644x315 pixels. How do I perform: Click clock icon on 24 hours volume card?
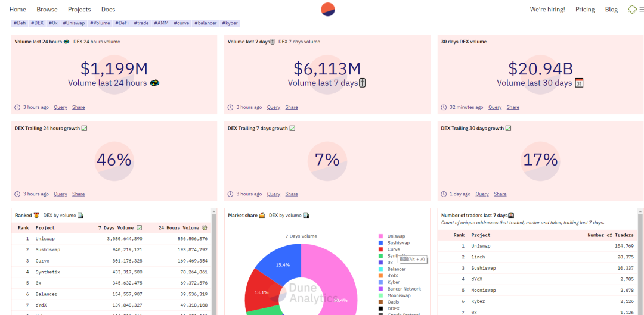pyautogui.click(x=17, y=107)
